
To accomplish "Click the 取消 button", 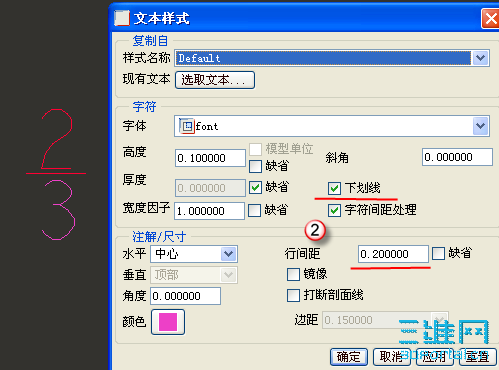I will 392,357.
